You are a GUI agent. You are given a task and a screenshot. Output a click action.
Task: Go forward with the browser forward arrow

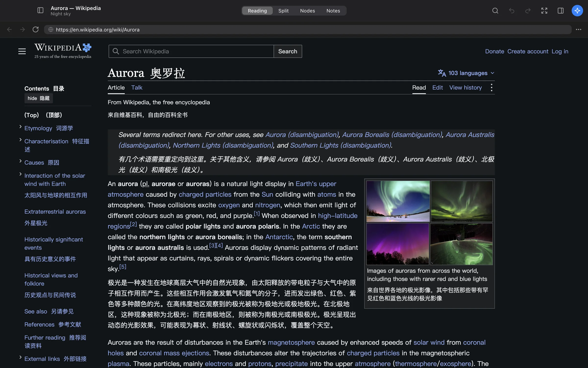point(23,29)
